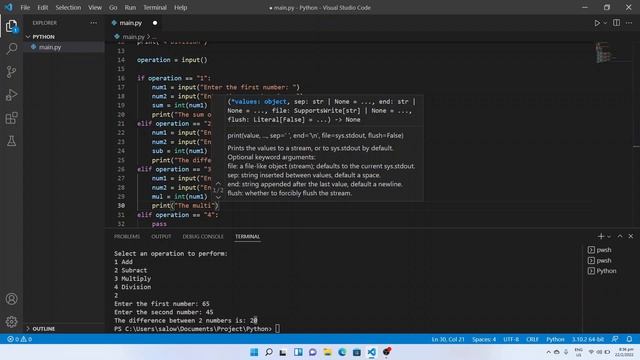Click line number 30 in gutter
Screen dimensions: 640x360
[121, 206]
